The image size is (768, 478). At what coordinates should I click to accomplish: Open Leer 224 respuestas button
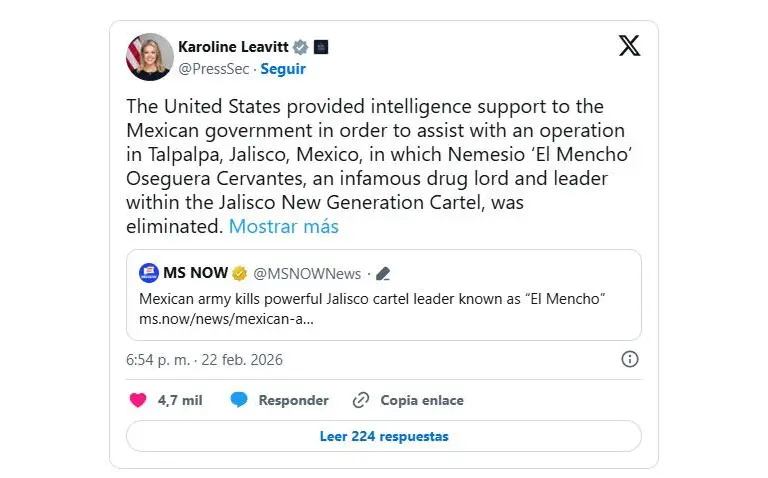pos(384,436)
